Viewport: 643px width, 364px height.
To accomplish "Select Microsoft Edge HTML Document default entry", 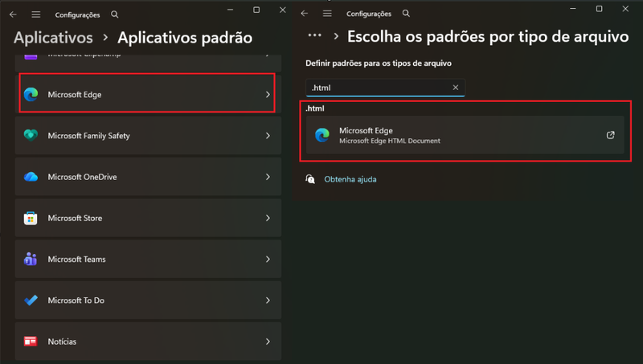I will tap(465, 135).
